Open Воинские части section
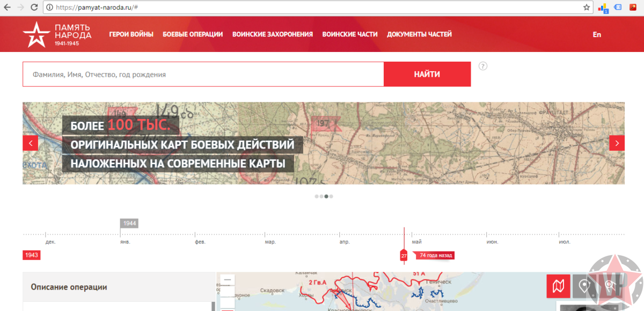 click(349, 34)
